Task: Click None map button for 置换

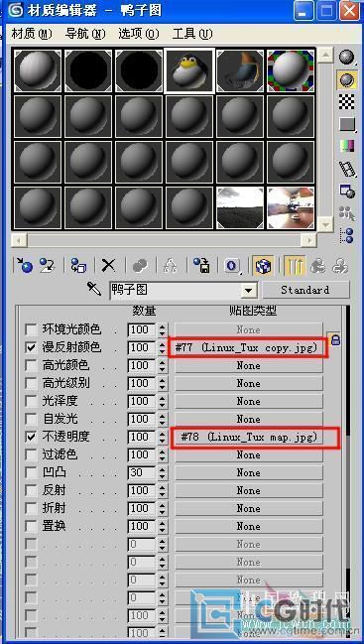Action: pyautogui.click(x=249, y=527)
